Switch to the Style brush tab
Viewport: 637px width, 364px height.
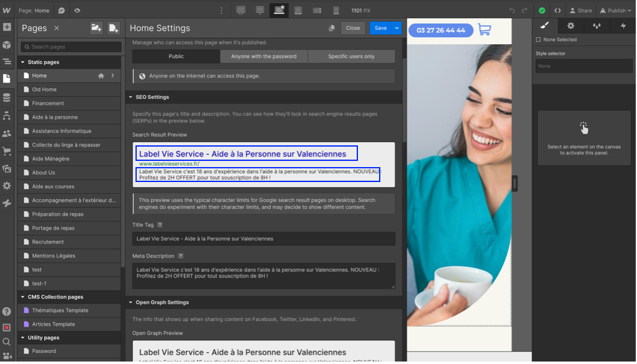(x=544, y=25)
